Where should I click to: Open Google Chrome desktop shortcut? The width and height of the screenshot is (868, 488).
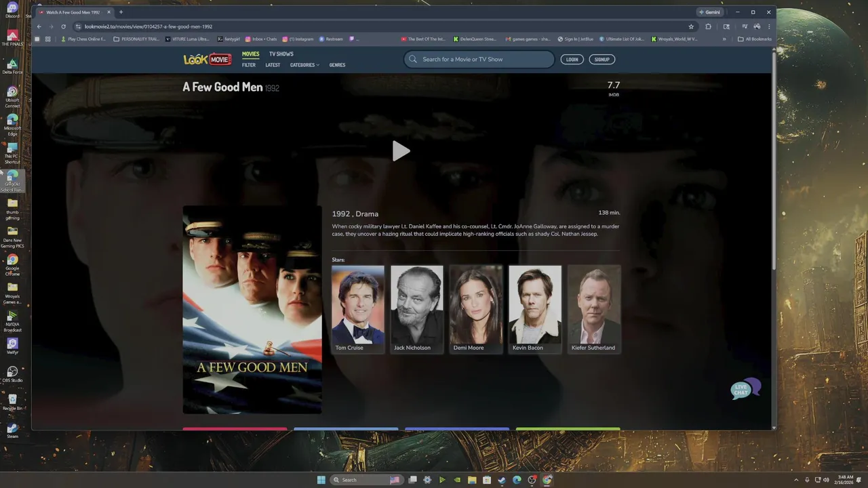point(12,265)
